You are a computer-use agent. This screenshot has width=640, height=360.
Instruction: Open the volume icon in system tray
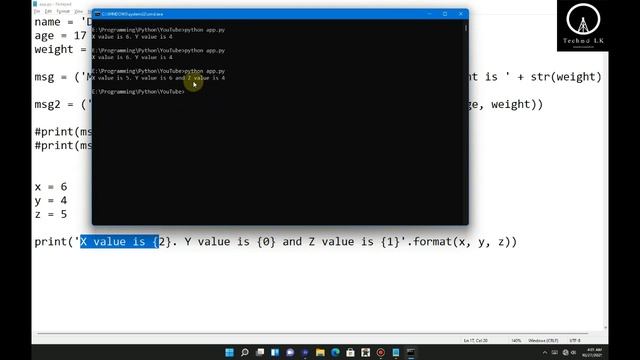pyautogui.click(x=573, y=352)
